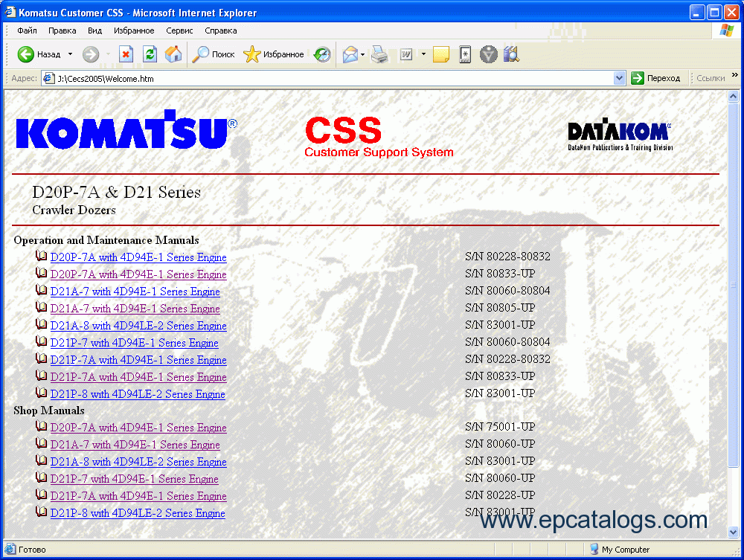
Task: Open D21A-7 O&M manual S/N 80060-80804
Action: pyautogui.click(x=135, y=292)
